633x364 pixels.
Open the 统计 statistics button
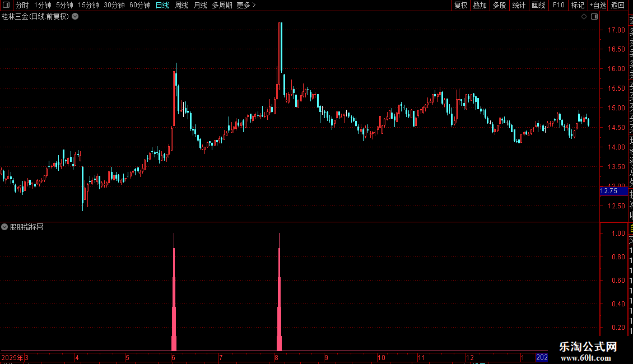519,5
